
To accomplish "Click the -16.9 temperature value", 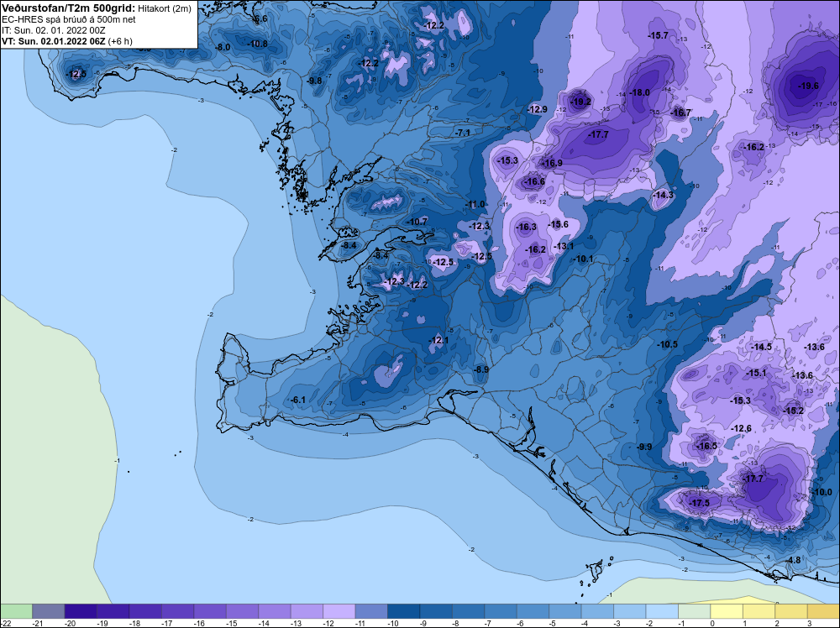I will [x=553, y=163].
